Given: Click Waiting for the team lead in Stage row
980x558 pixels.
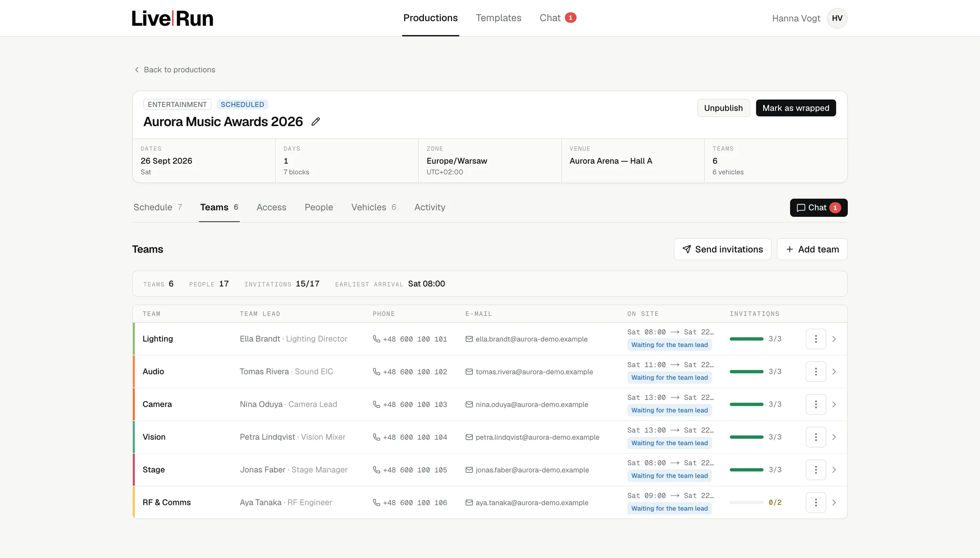Looking at the screenshot, I should 669,476.
